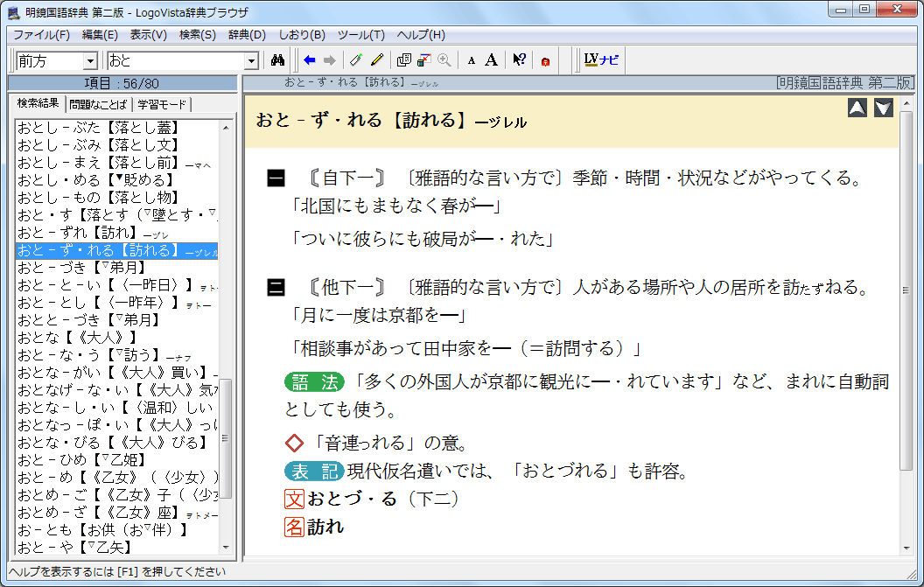Click the yellow highlighter marker icon
Screen dimensions: 924x587
pos(377,60)
